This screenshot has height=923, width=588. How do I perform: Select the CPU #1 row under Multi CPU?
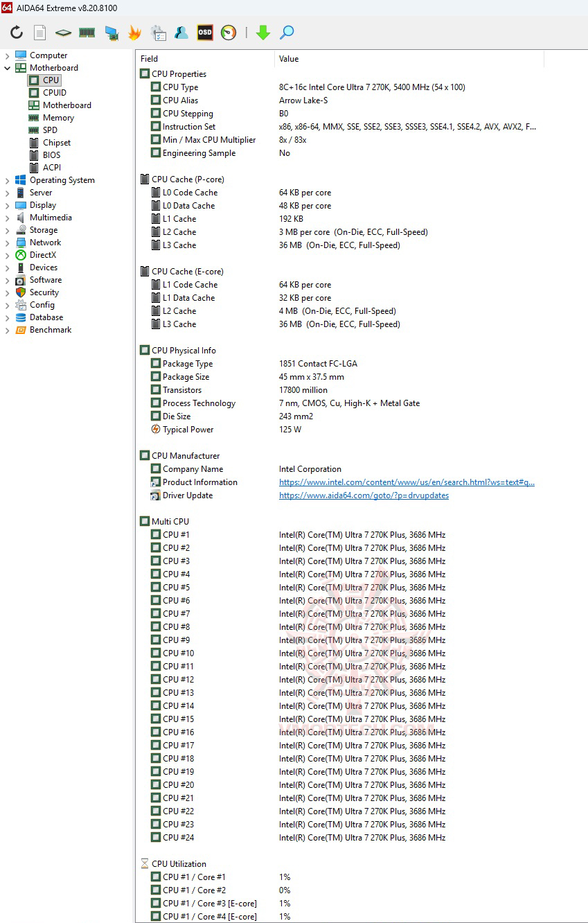point(339,535)
